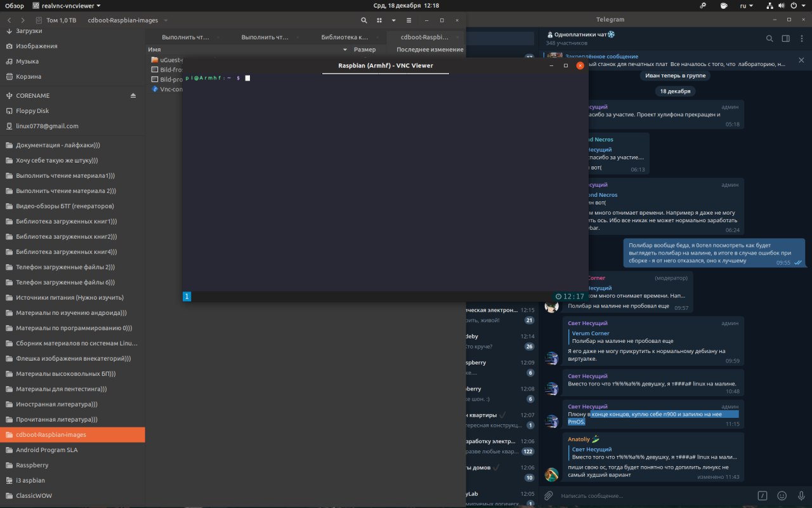The width and height of the screenshot is (812, 508).
Task: Open the Обзор activities overview
Action: [x=15, y=6]
